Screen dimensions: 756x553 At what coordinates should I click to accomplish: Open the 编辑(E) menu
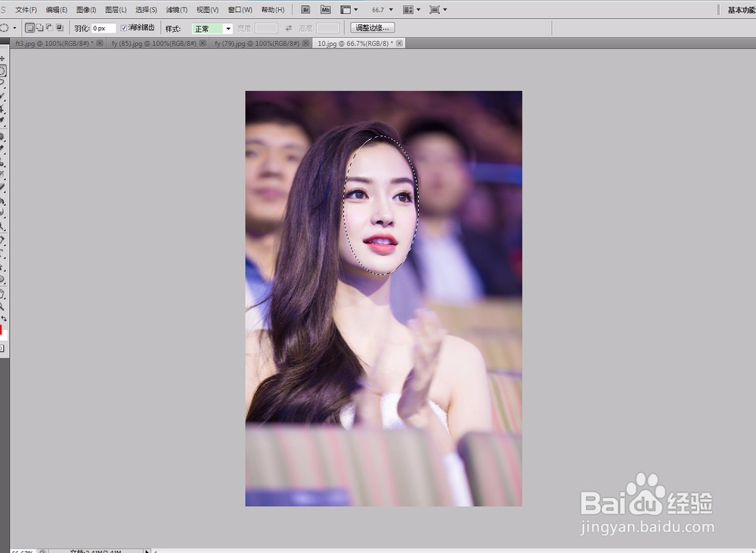click(57, 10)
